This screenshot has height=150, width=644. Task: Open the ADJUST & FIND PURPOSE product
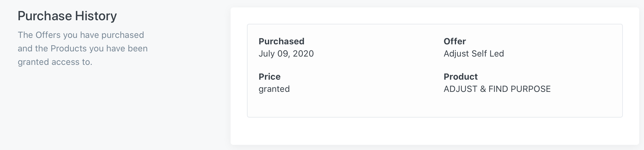497,89
